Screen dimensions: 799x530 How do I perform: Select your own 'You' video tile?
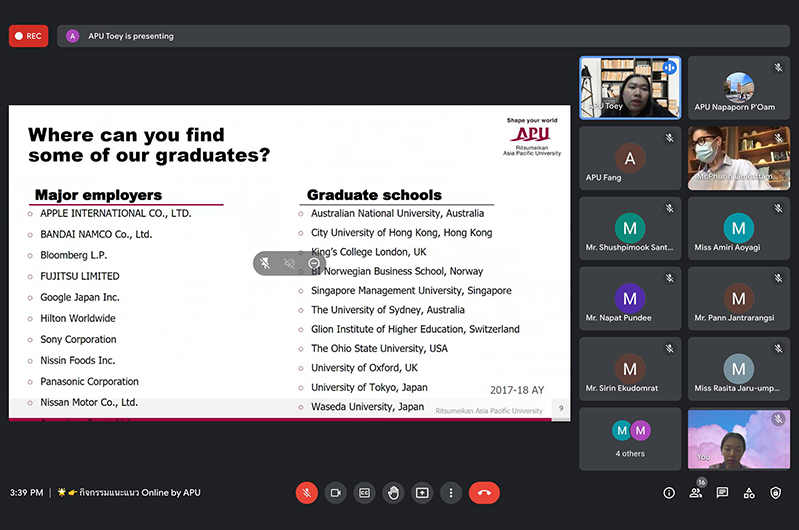click(x=739, y=439)
